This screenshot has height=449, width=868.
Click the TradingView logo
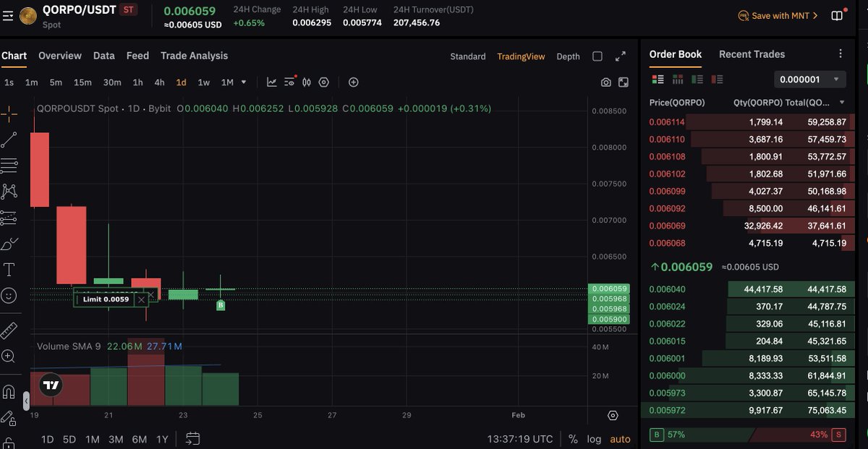50,385
